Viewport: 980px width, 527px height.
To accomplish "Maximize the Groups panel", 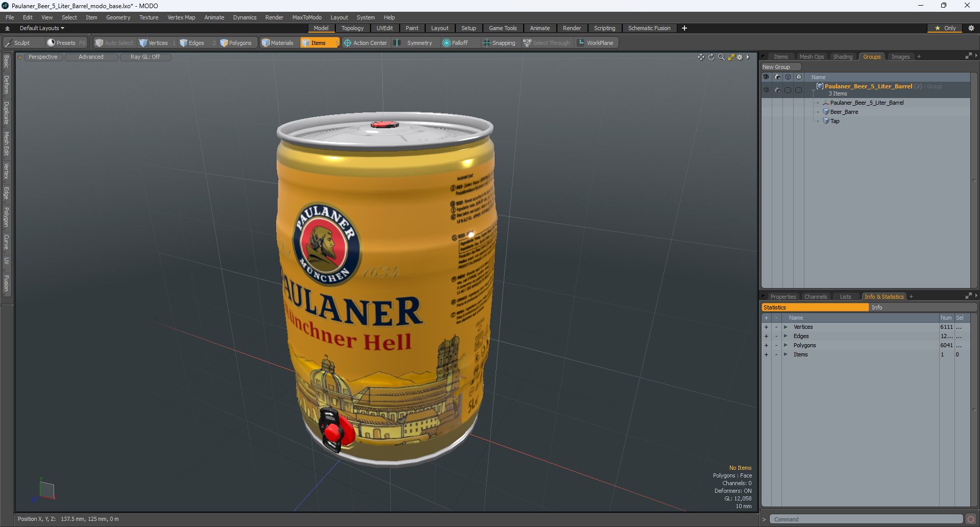I will point(968,56).
